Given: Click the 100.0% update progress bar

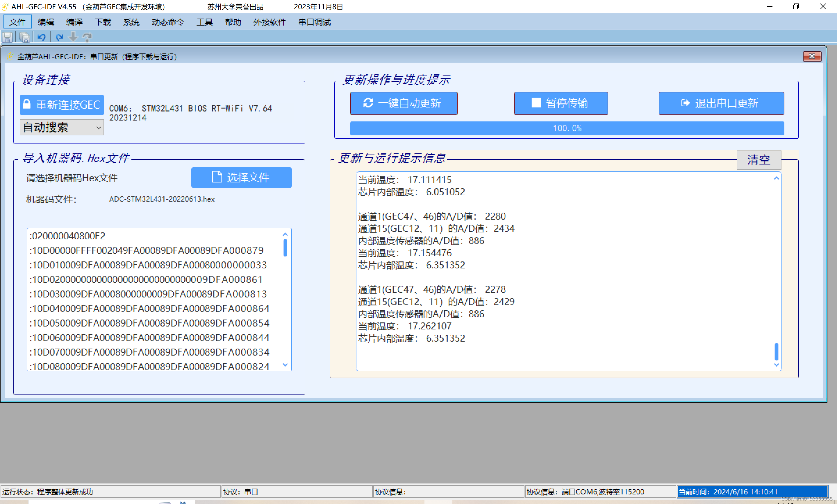Looking at the screenshot, I should click(x=567, y=128).
